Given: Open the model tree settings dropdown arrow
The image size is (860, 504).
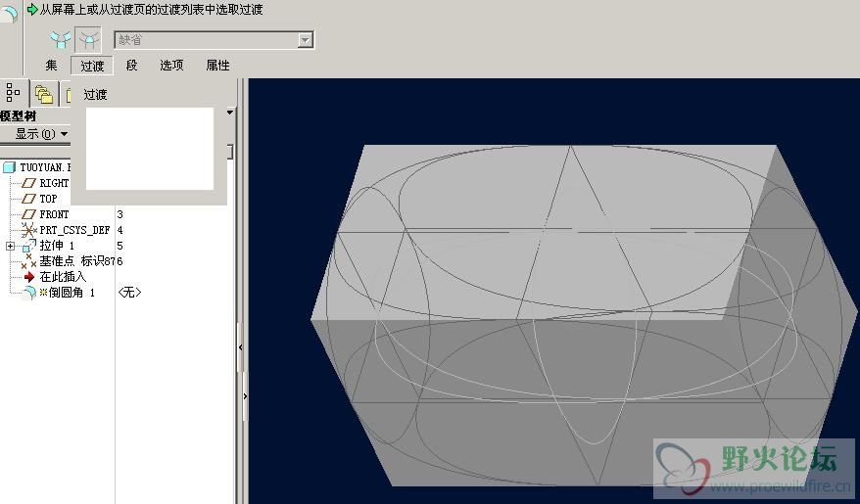Looking at the screenshot, I should (230, 113).
